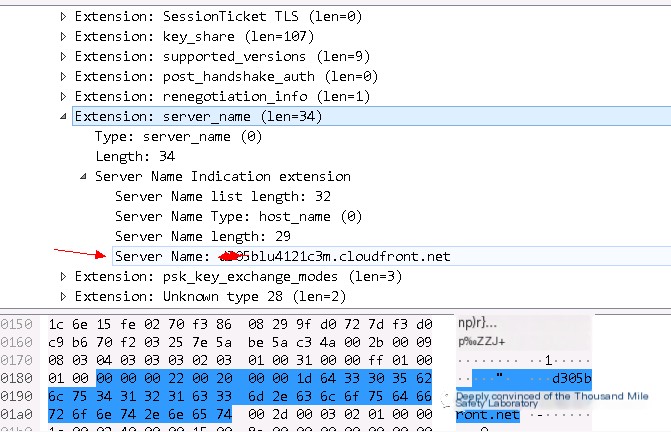Click hex offset 0160 row
The image size is (671, 432).
click(x=16, y=343)
